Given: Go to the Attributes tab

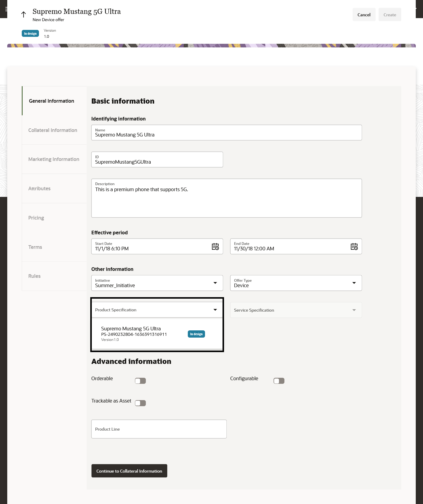Looking at the screenshot, I should point(40,188).
